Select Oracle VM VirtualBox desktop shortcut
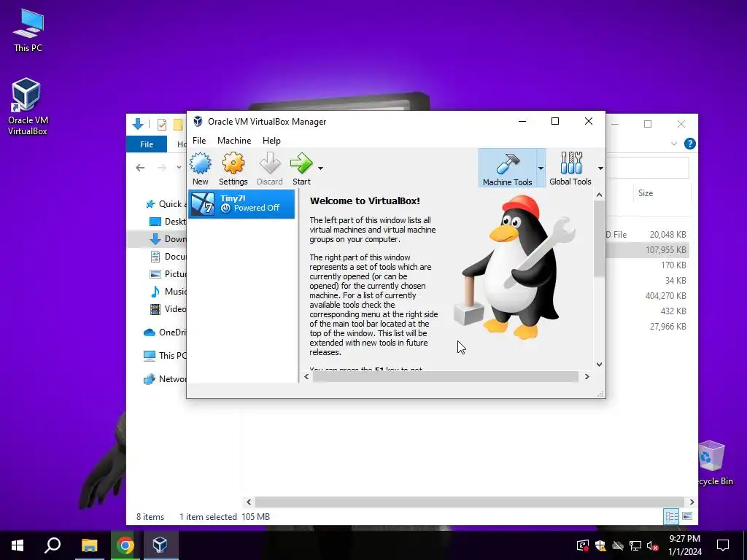 [x=28, y=106]
